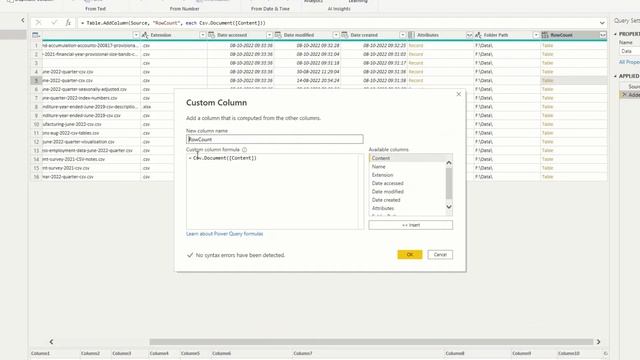This screenshot has width=640, height=360.
Task: Select Date created in Available columns
Action: tap(386, 200)
